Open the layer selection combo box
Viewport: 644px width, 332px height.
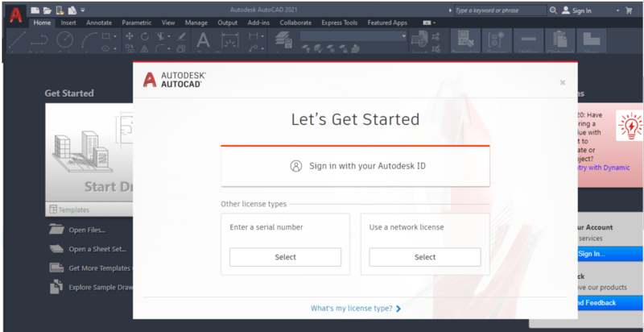(x=353, y=36)
